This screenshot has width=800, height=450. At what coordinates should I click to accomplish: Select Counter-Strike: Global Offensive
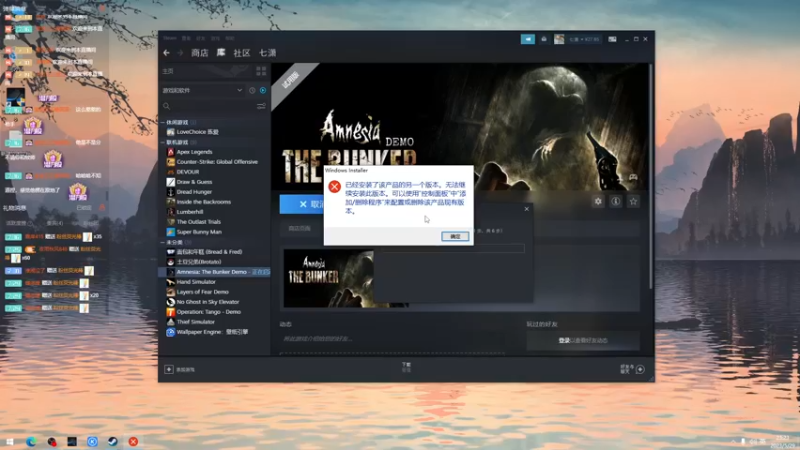pos(217,162)
